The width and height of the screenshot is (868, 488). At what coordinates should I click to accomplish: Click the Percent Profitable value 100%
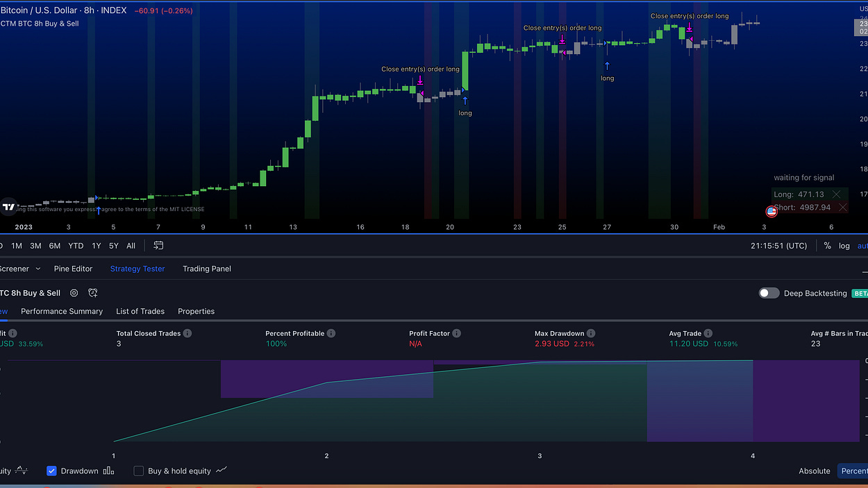276,344
